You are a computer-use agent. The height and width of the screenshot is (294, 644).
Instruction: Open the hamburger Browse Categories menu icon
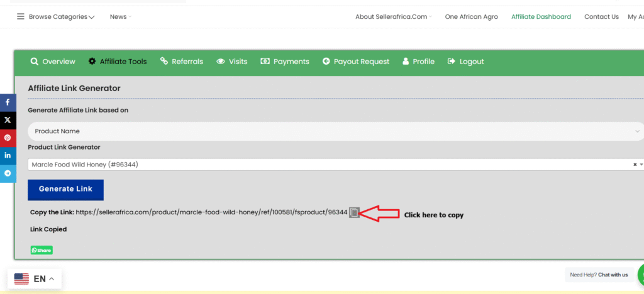(21, 17)
